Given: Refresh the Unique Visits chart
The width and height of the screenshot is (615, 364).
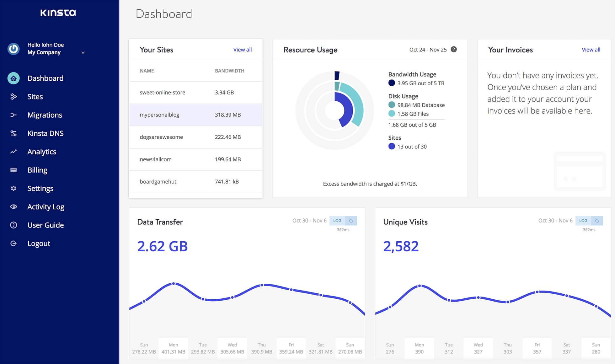Looking at the screenshot, I should click(x=596, y=221).
